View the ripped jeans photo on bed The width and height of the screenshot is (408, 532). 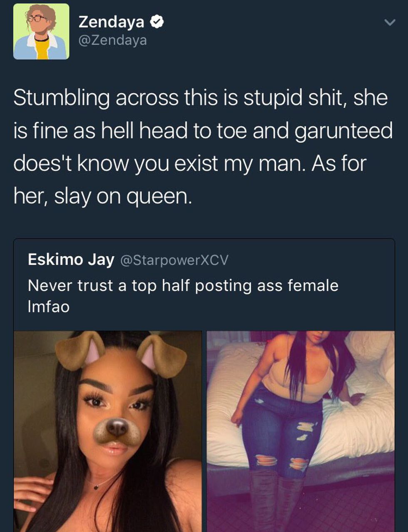point(301,431)
